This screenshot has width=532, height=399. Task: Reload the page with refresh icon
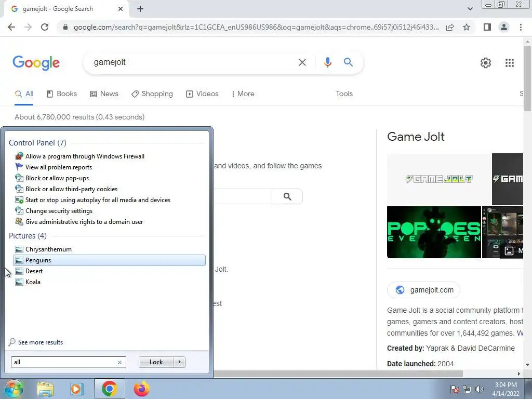(45, 27)
